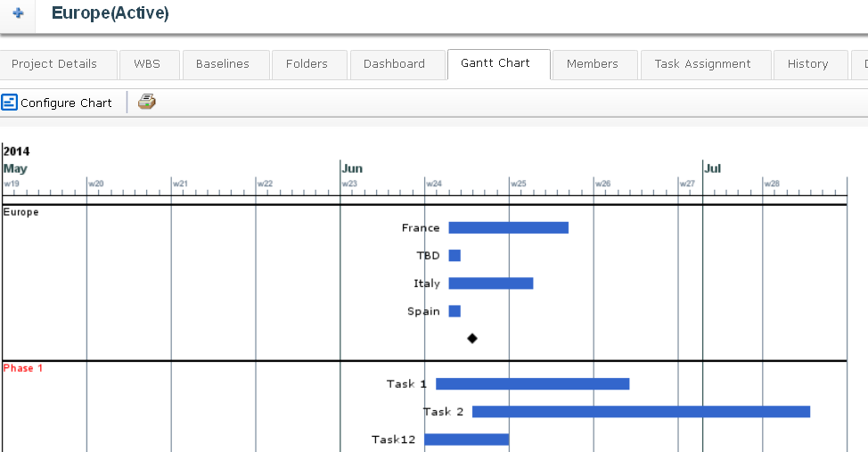Click the printer icon in toolbar
868x452 pixels.
pyautogui.click(x=147, y=102)
